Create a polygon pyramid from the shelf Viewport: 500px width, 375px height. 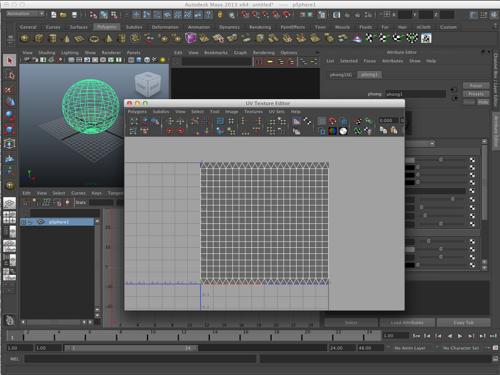(108, 39)
